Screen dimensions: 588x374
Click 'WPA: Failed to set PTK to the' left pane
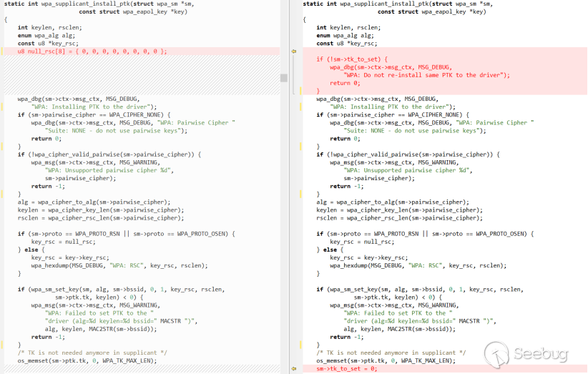click(x=99, y=313)
